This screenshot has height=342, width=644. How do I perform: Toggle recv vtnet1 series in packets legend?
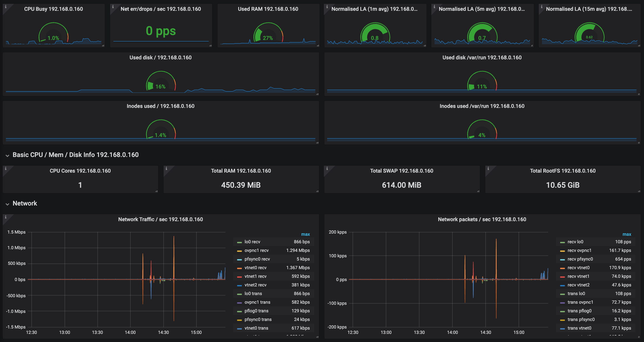(x=578, y=276)
